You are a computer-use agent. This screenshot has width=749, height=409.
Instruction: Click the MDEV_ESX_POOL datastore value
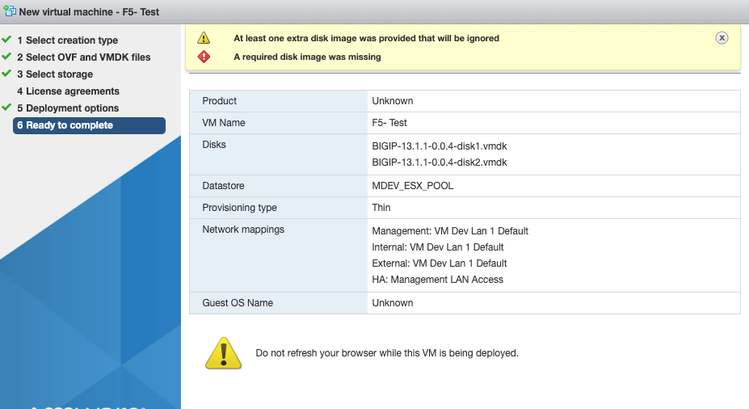pos(420,185)
